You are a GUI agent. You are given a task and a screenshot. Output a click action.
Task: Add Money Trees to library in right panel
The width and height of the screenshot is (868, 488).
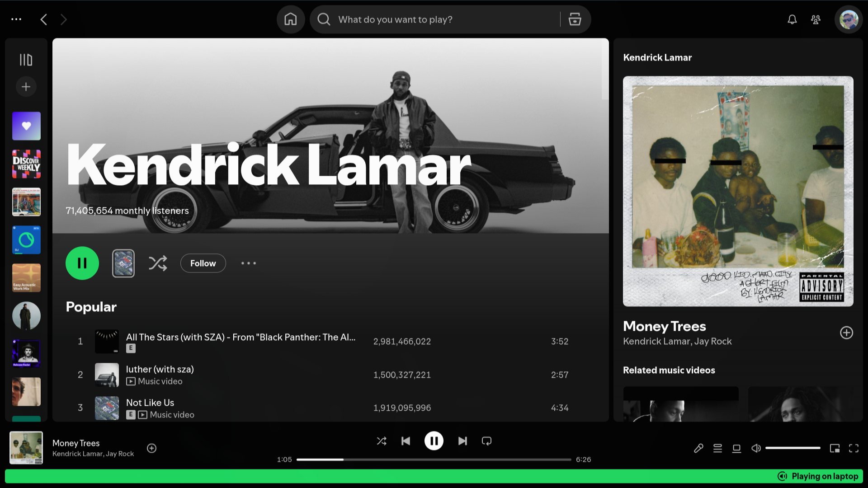[846, 333]
